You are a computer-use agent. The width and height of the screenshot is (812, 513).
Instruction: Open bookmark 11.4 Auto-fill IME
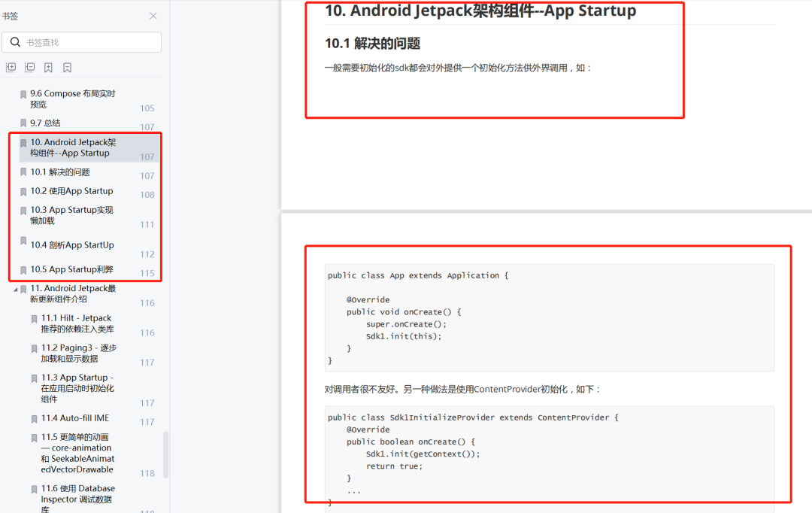tap(75, 417)
